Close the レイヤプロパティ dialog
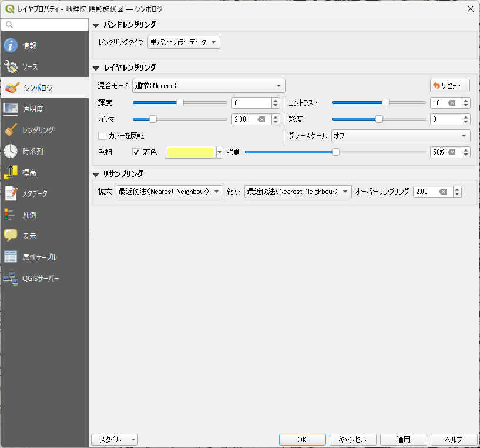 (471, 9)
